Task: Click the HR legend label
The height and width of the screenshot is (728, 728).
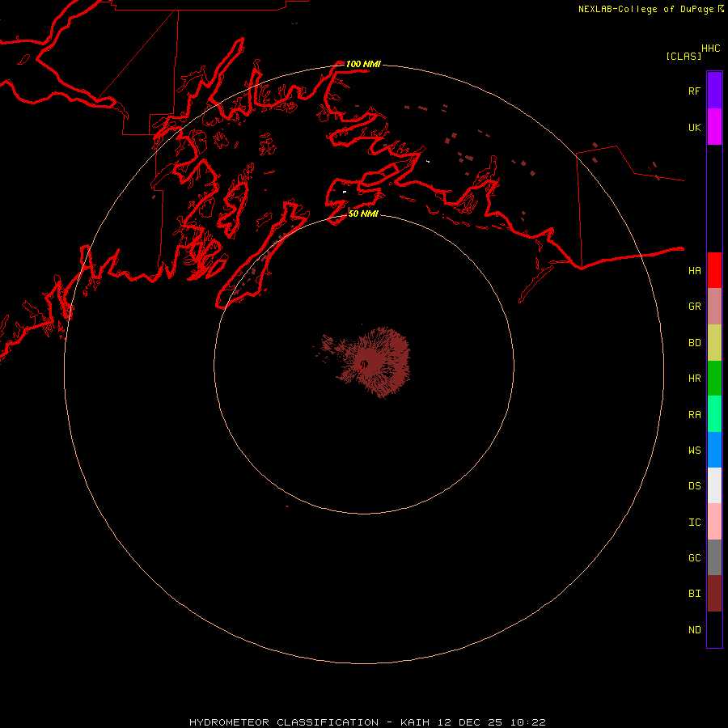Action: pyautogui.click(x=695, y=379)
